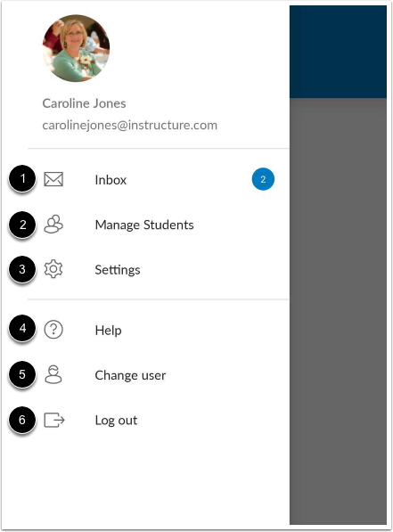Click the Change user person icon
Screen dimensions: 393x532
click(x=53, y=374)
